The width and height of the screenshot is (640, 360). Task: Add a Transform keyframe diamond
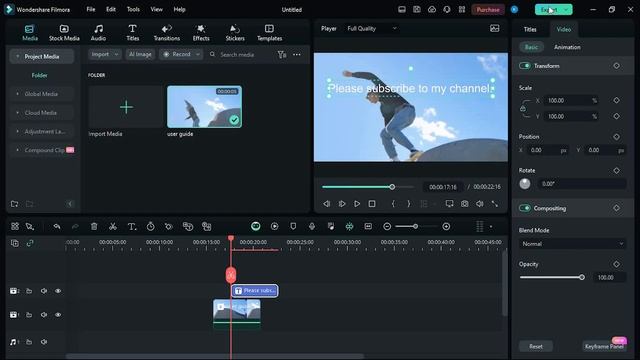(616, 66)
